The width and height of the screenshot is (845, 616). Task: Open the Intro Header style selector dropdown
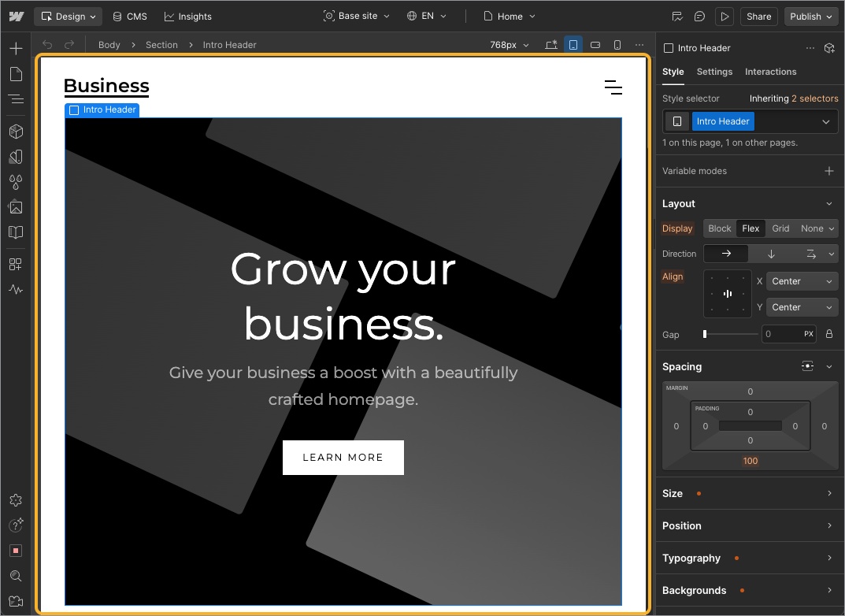click(x=825, y=121)
